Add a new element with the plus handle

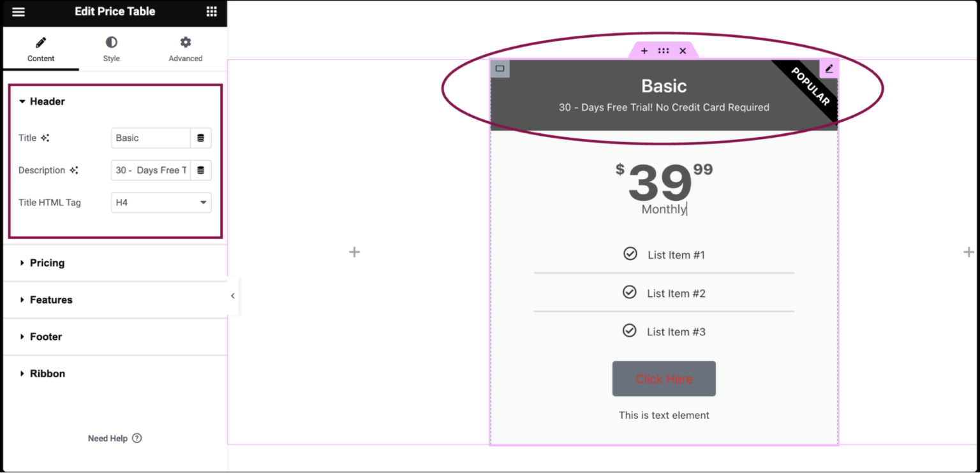pos(644,50)
